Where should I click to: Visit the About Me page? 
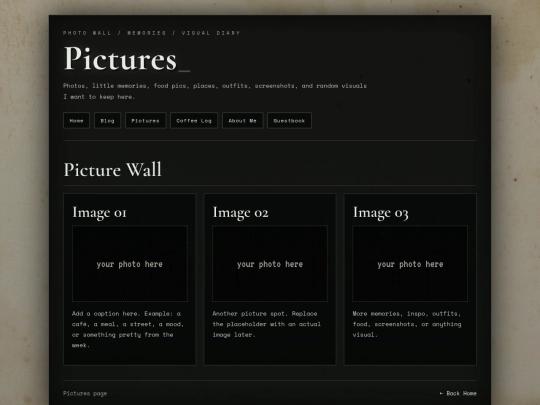point(243,121)
